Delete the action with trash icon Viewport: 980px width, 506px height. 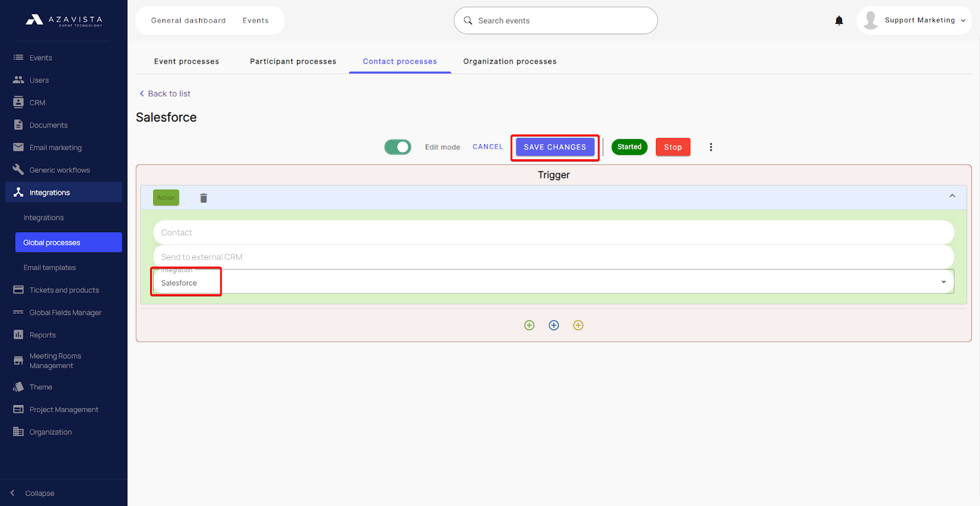tap(204, 198)
